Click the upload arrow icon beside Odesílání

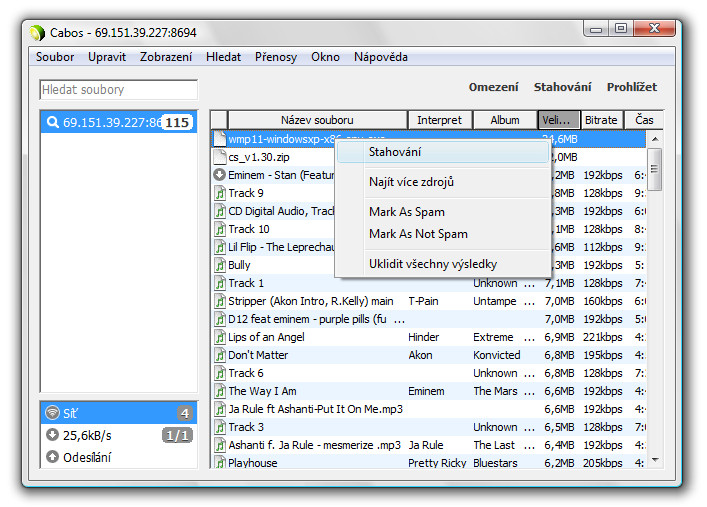[x=53, y=456]
